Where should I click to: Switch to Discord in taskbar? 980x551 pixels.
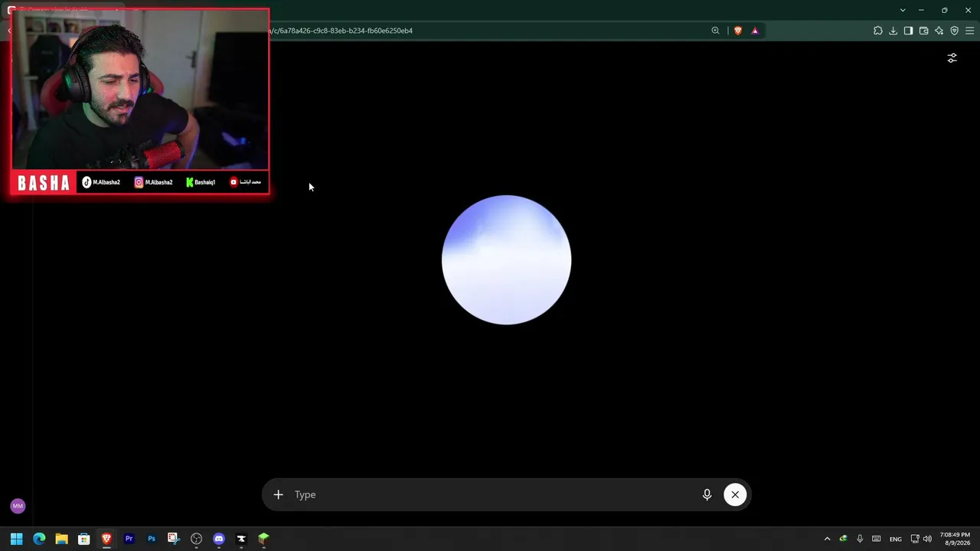(x=219, y=539)
